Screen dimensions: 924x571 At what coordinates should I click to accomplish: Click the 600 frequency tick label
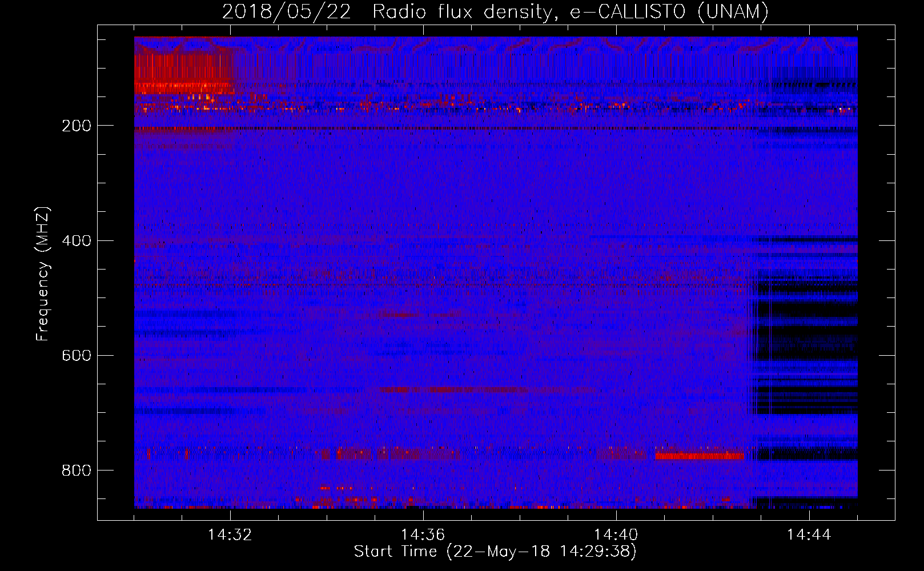coord(76,355)
